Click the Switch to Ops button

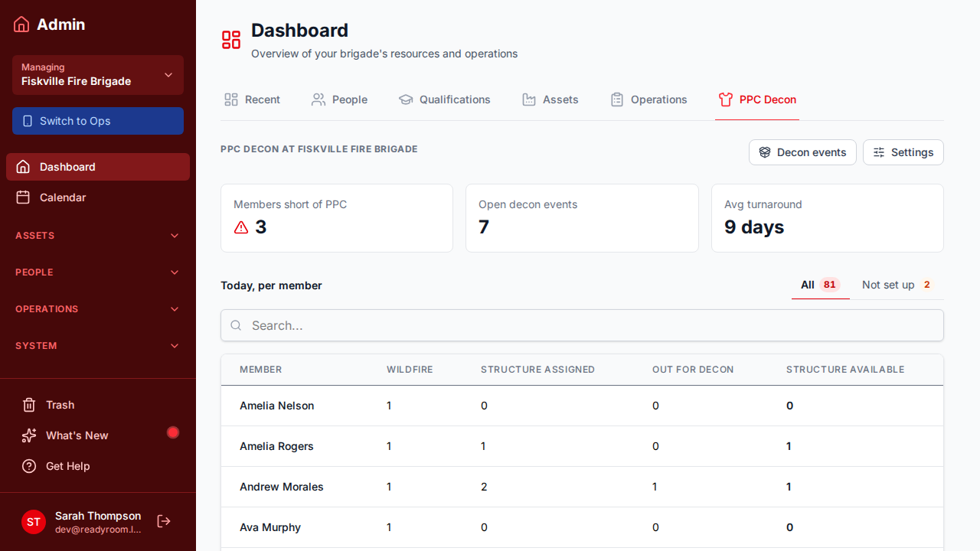98,121
